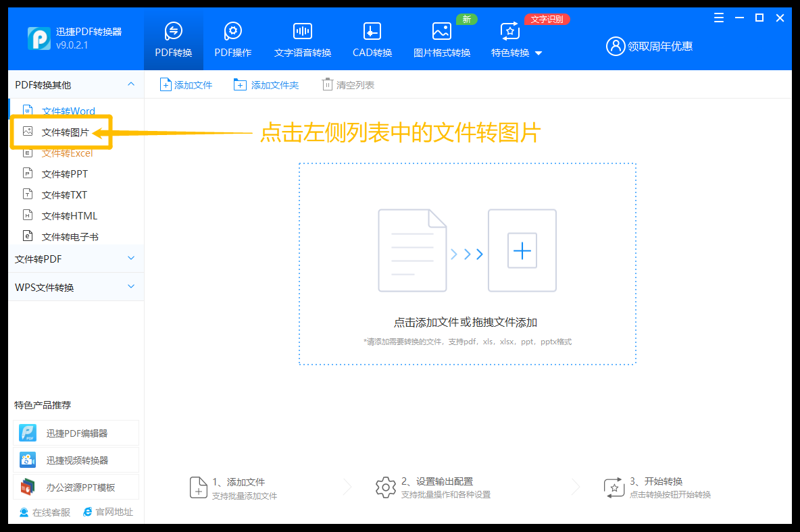Click the 添加文件夹 toolbar button

266,84
